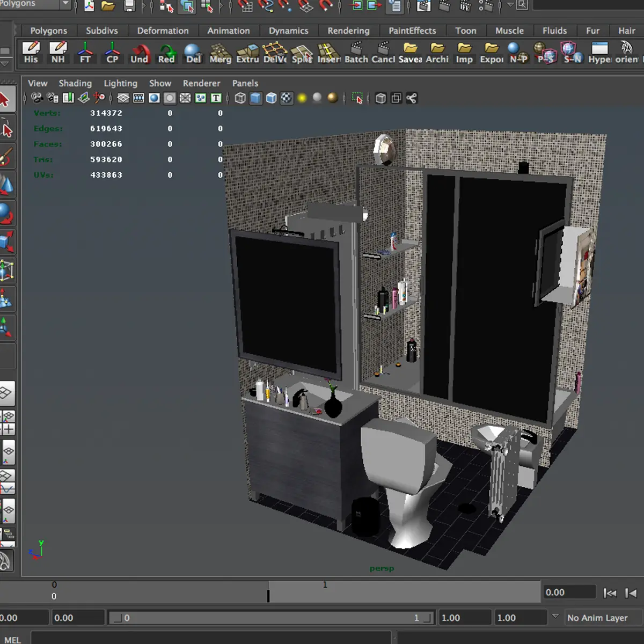Screen dimensions: 644x644
Task: Click the Extrude shelf icon
Action: tap(247, 53)
